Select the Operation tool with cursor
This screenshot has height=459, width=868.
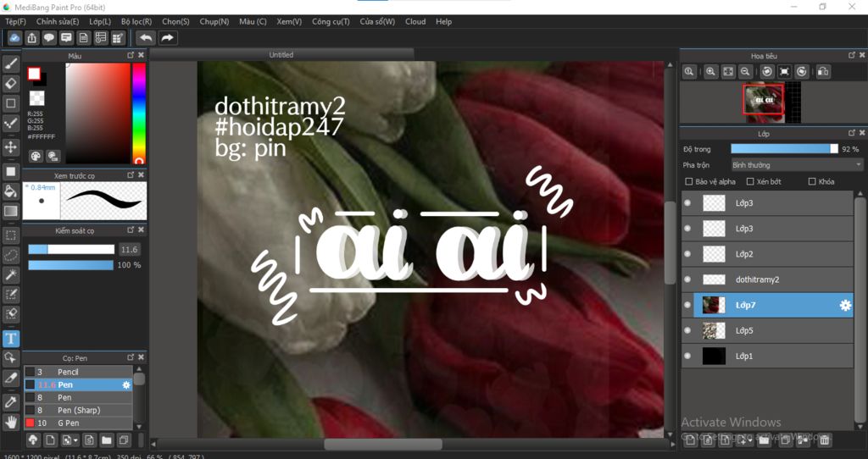[x=10, y=357]
